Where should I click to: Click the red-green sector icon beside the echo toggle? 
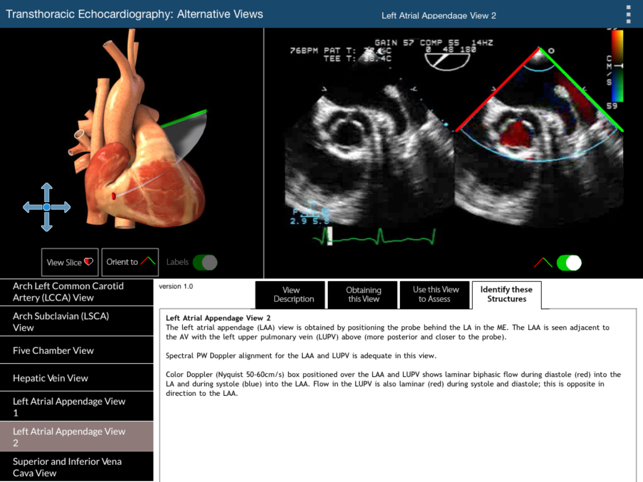[x=543, y=263]
